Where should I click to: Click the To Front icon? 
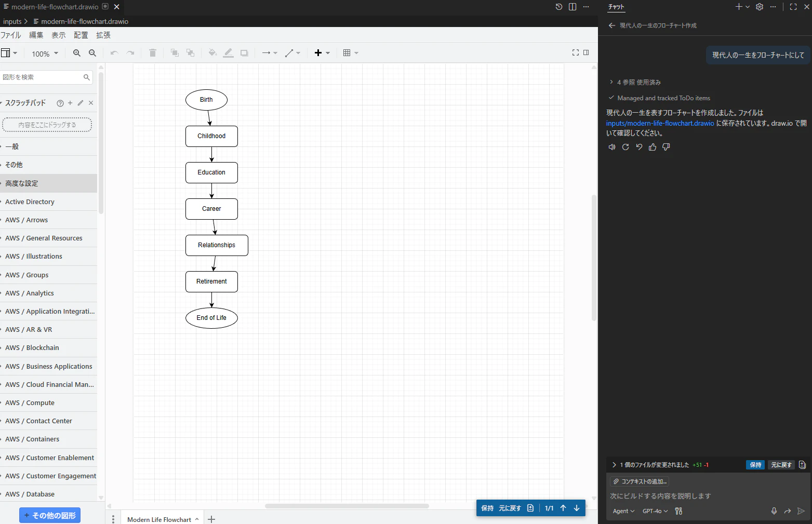click(x=175, y=53)
